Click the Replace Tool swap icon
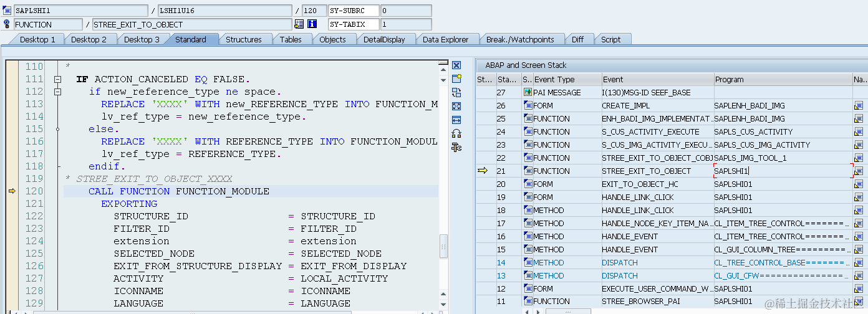The height and width of the screenshot is (314, 868). [456, 92]
